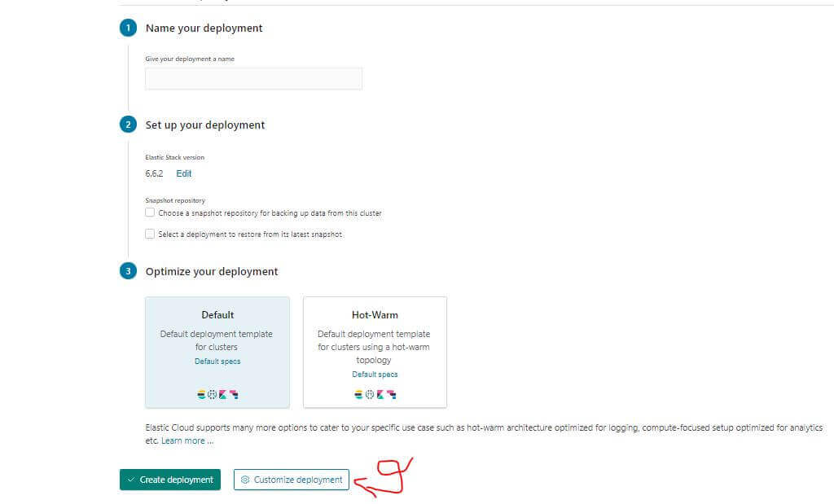Click the machine learning icon in Hot-Warm card
Screen dimensions: 834x504
[369, 395]
